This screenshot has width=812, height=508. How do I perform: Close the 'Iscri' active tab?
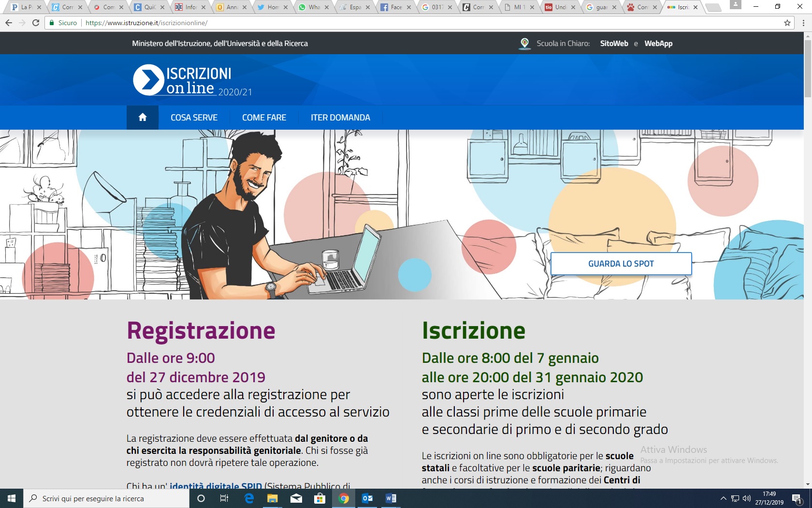pos(696,7)
